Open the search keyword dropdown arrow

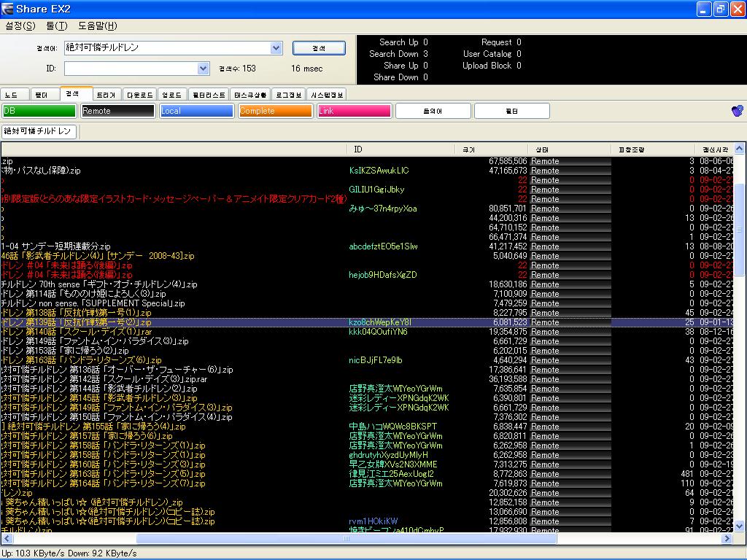coord(276,47)
